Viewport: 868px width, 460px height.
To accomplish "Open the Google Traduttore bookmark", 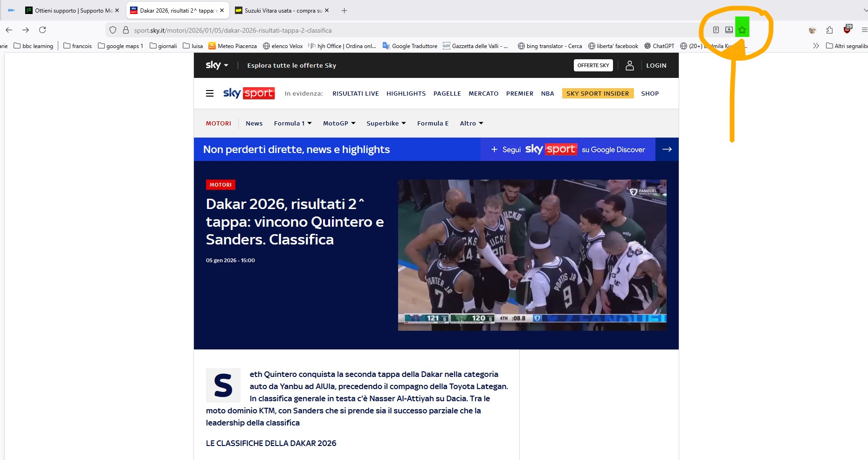I will (410, 46).
